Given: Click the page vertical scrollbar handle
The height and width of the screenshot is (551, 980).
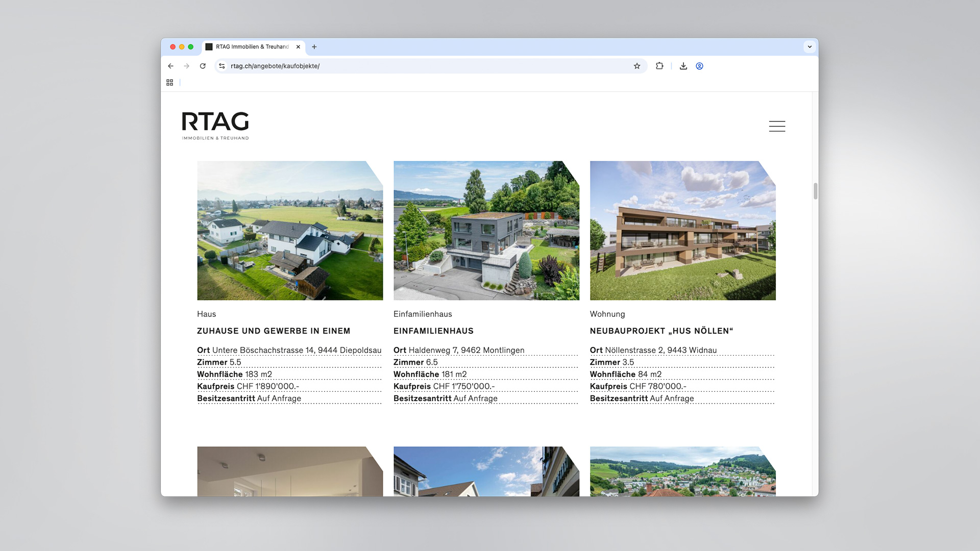Looking at the screenshot, I should [815, 191].
